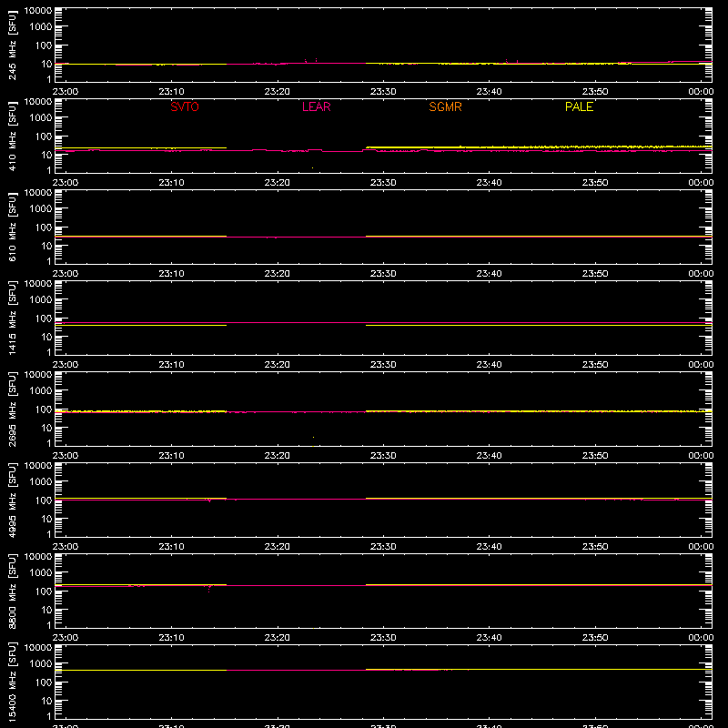Viewport: 728px width, 728px height.
Task: Click the 1000 y-axis label on 410 MHz plot
Action: point(41,118)
